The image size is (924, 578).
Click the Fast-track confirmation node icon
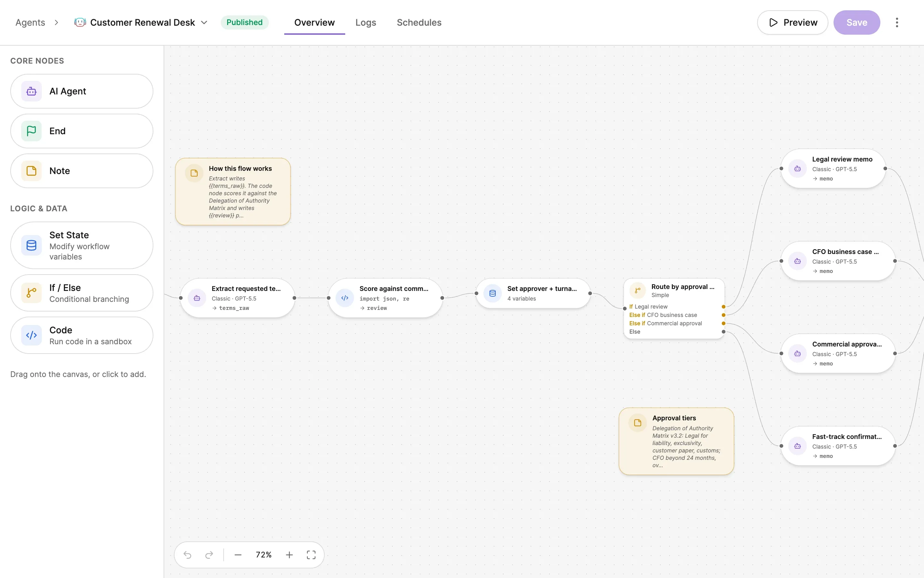tap(798, 446)
